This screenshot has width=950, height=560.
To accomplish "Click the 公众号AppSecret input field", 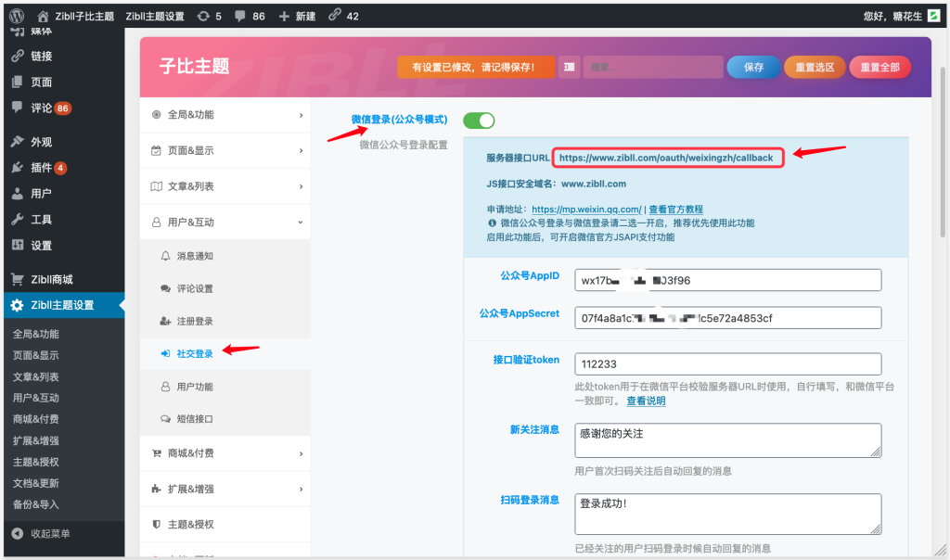I will [727, 318].
